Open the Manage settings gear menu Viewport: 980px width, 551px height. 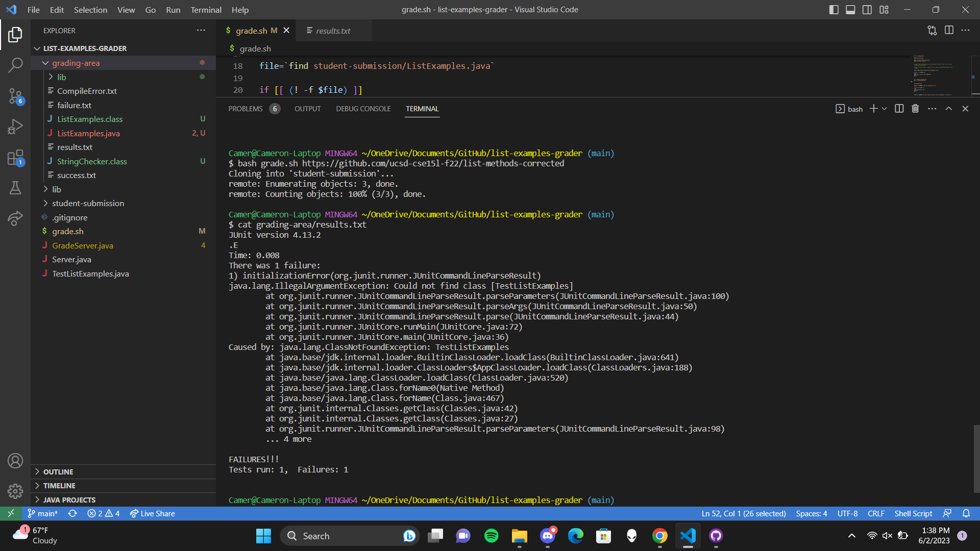pyautogui.click(x=15, y=491)
